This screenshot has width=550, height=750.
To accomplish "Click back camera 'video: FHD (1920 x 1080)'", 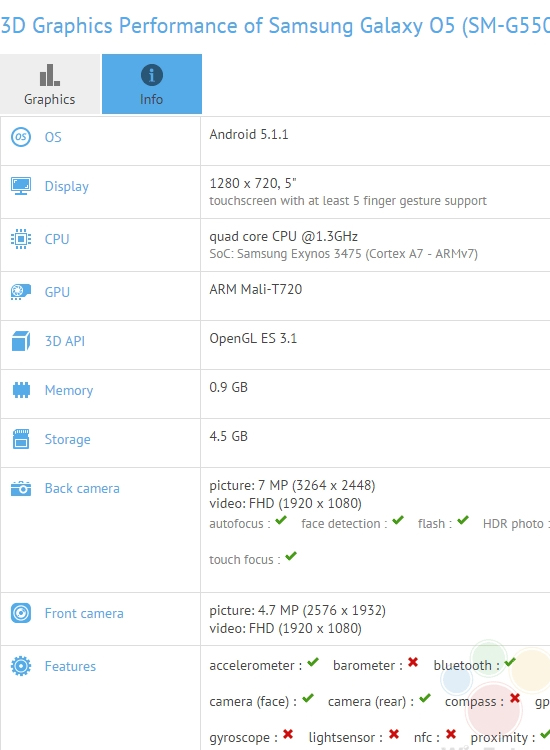I will coord(286,504).
